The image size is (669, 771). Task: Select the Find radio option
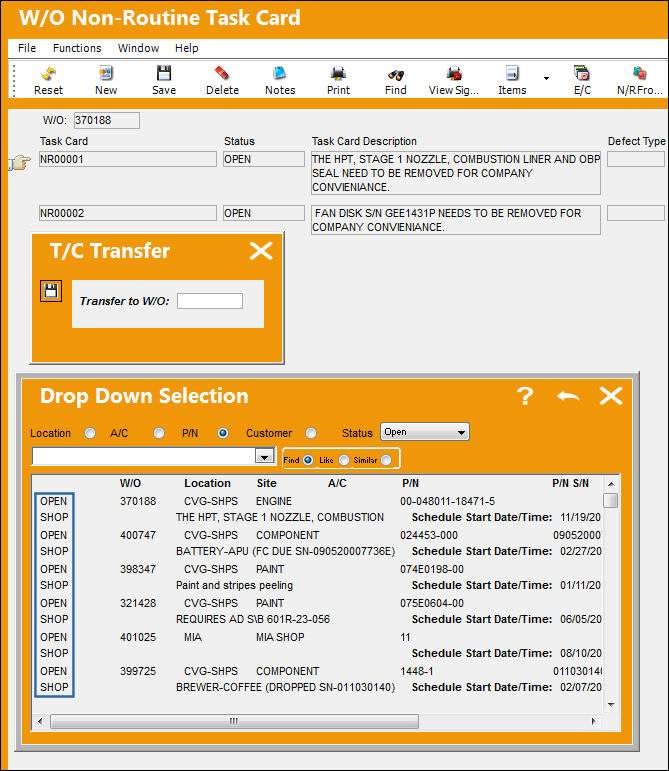[308, 460]
